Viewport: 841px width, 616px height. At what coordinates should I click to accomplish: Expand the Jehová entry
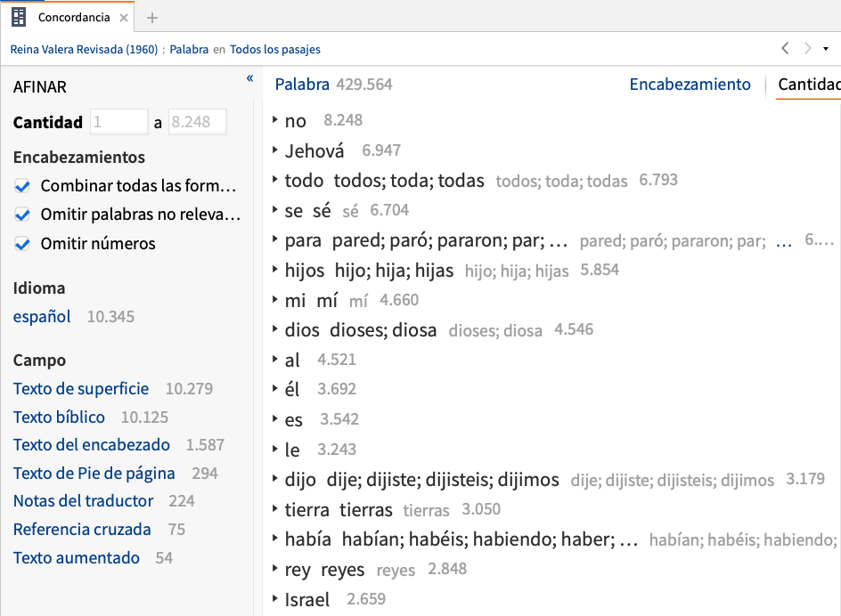[x=274, y=150]
